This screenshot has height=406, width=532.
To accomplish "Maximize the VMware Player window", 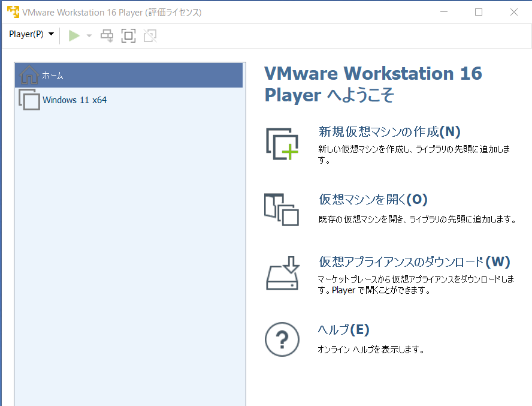I will coord(479,12).
